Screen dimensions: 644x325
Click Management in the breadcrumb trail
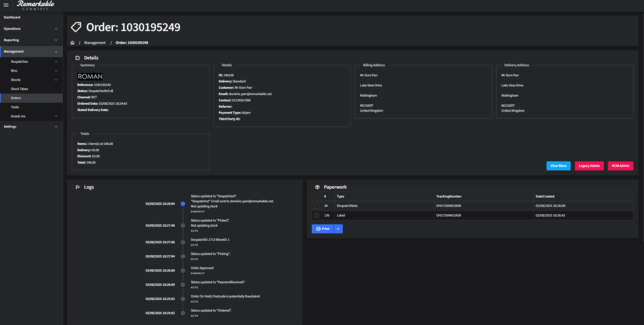tap(95, 42)
